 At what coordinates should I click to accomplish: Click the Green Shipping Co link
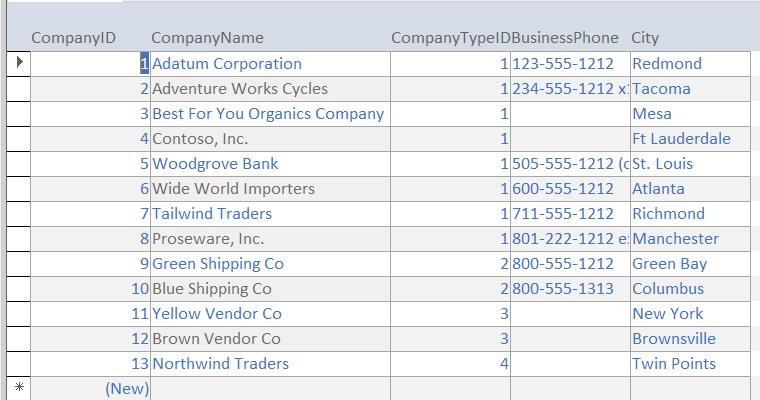[x=217, y=264]
